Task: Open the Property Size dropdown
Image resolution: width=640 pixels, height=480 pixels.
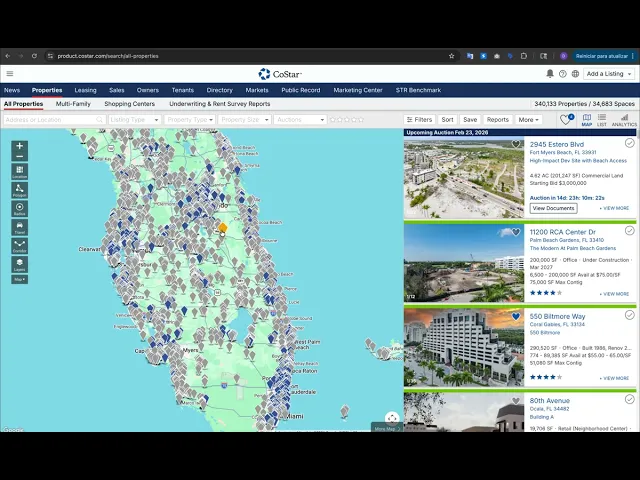Action: pos(244,120)
